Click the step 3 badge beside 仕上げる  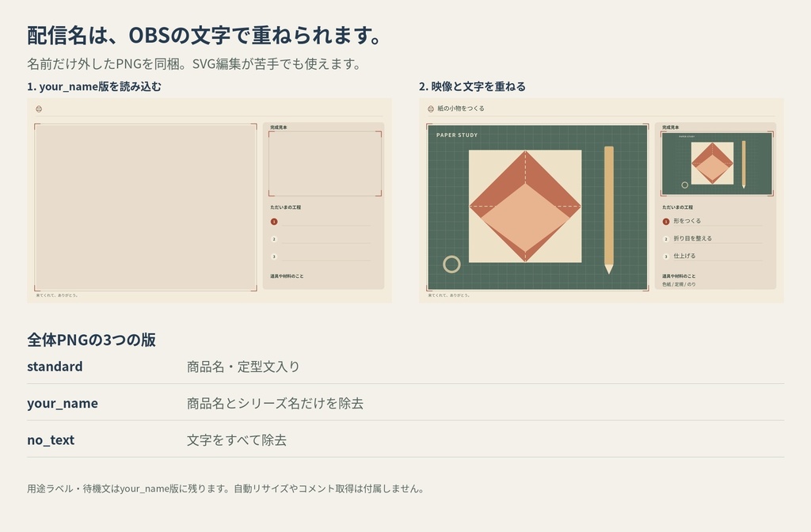666,256
